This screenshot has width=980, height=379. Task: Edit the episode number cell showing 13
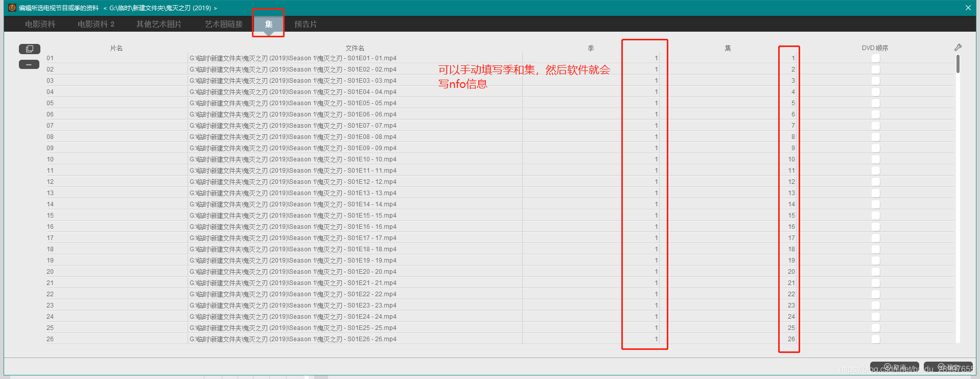point(728,193)
